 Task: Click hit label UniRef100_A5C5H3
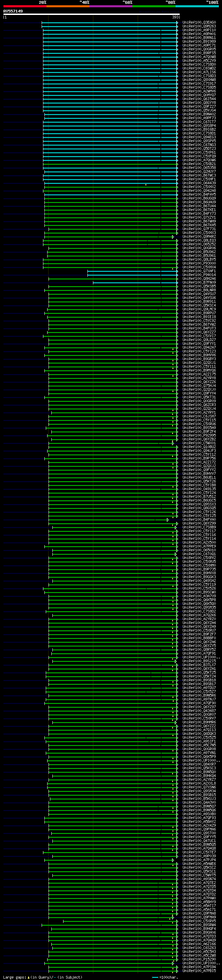(x=199, y=952)
